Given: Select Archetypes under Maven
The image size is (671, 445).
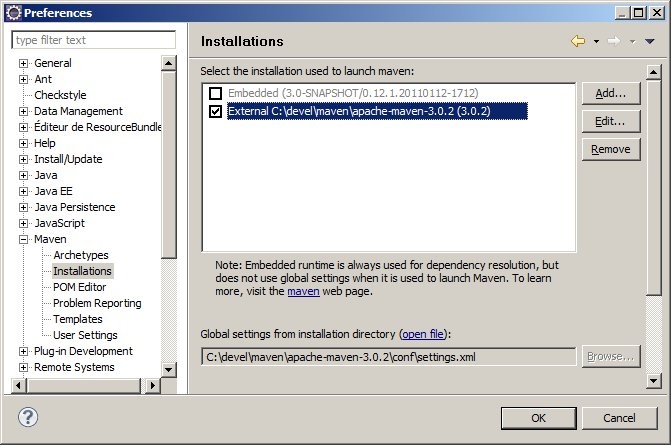Looking at the screenshot, I should pyautogui.click(x=80, y=255).
